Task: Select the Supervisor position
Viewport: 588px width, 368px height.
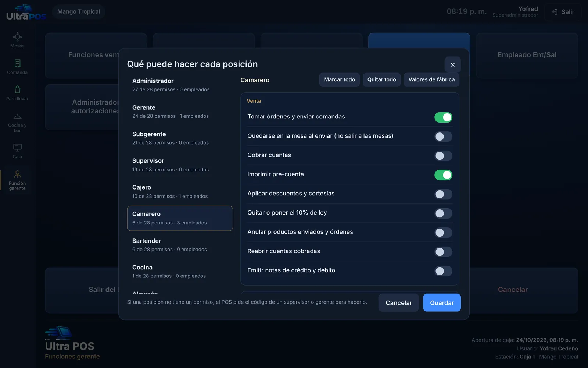Action: (180, 165)
